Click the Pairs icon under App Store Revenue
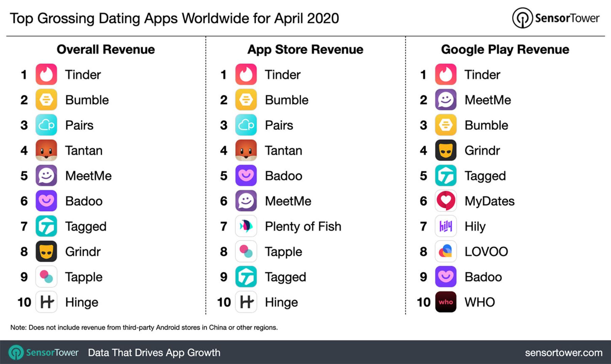The width and height of the screenshot is (611, 364). pos(246,125)
